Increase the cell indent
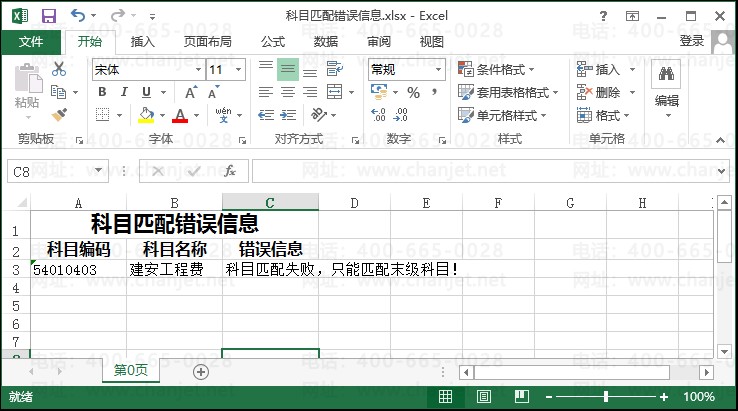738x411 pixels. pyautogui.click(x=288, y=114)
